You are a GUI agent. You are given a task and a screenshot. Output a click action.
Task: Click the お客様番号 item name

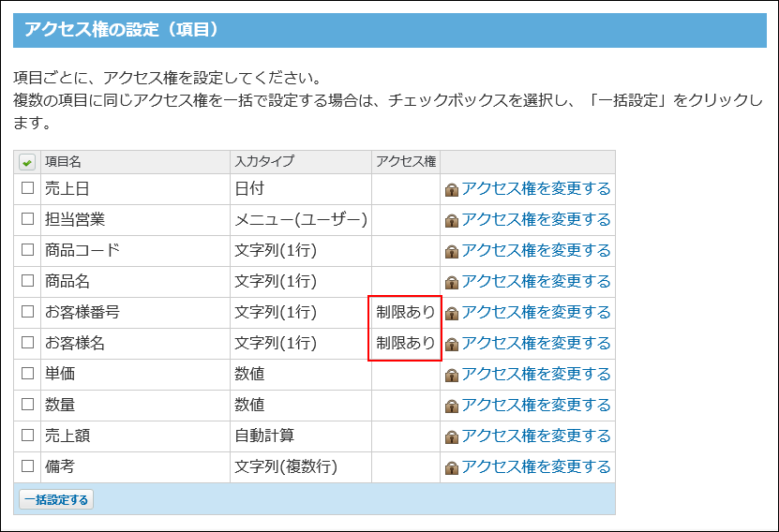[x=82, y=312]
